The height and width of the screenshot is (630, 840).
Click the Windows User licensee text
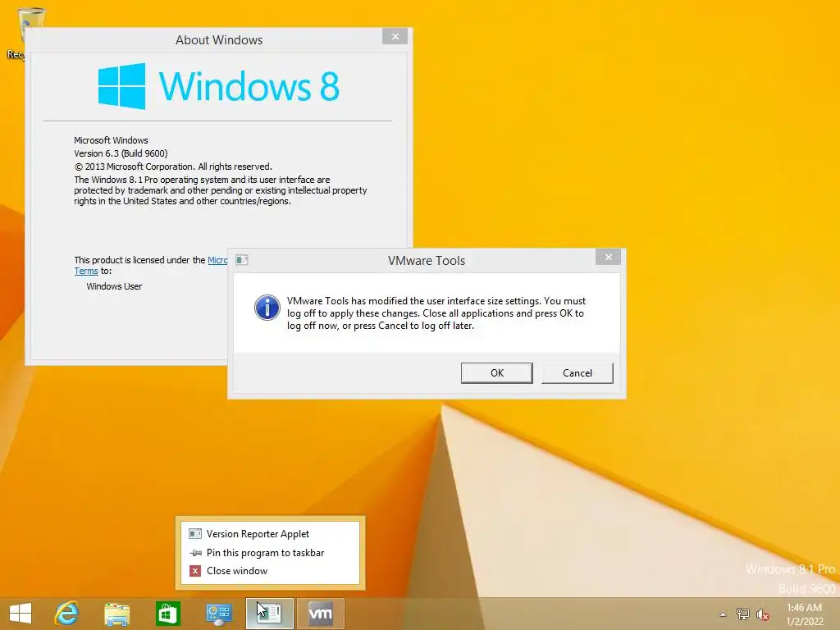(114, 286)
